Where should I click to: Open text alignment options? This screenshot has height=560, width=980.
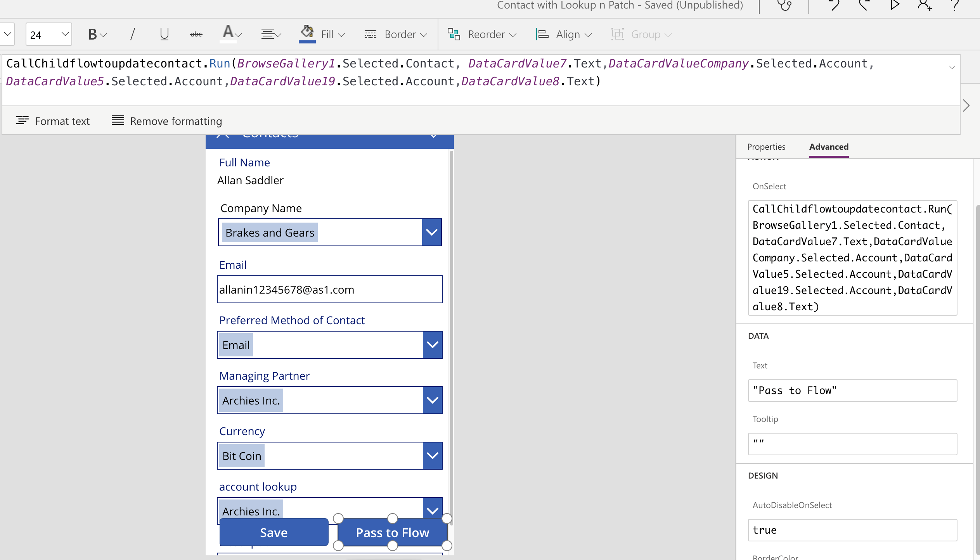(x=271, y=35)
